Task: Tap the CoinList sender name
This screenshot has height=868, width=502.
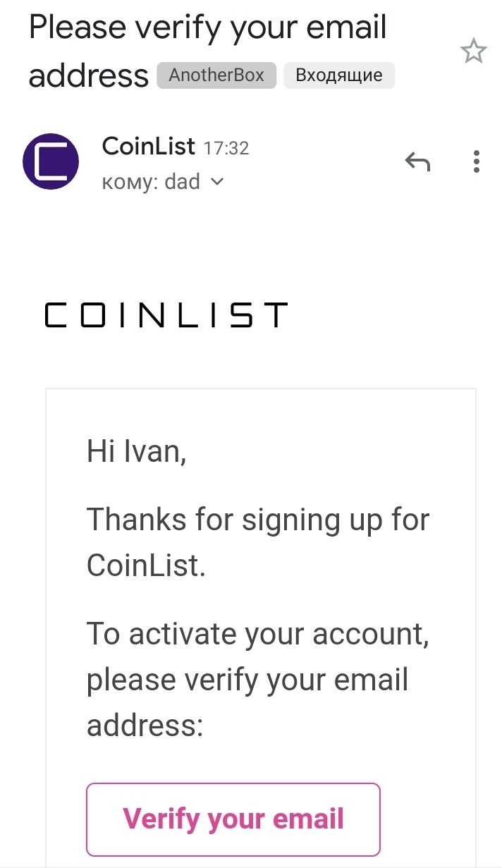Action: pyautogui.click(x=148, y=147)
